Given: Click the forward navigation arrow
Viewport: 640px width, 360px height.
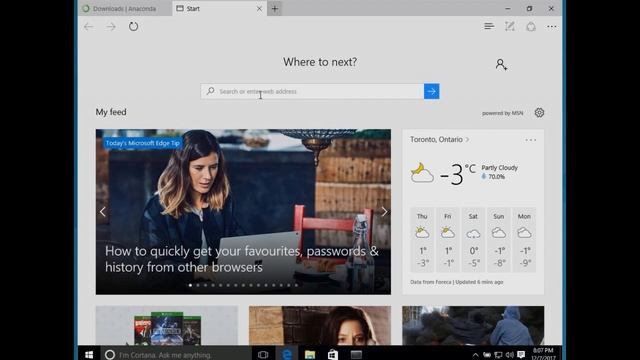Looking at the screenshot, I should [111, 27].
